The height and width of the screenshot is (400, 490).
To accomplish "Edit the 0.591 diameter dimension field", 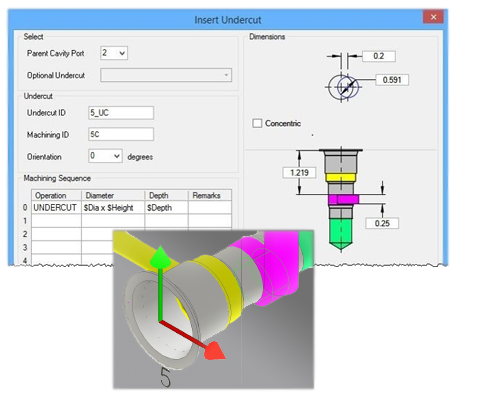I will coord(392,80).
